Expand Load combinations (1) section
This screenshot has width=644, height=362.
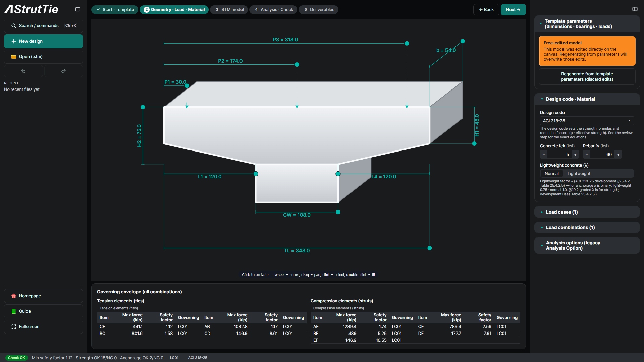(587, 227)
